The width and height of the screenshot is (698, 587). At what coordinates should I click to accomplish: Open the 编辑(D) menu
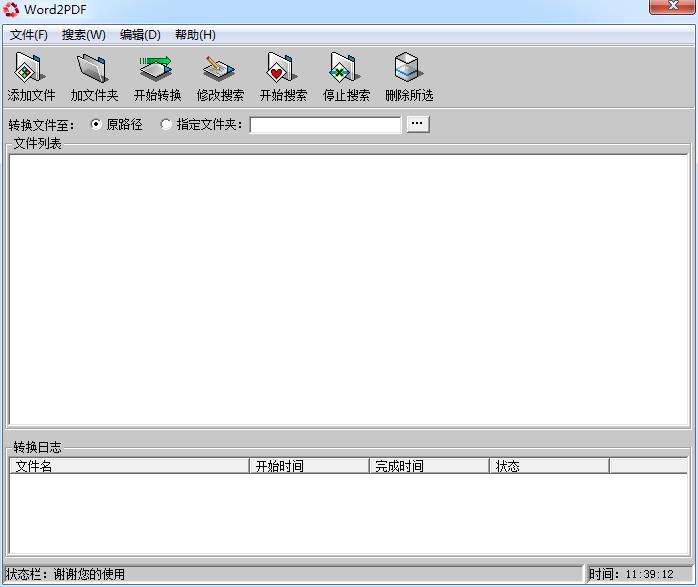pos(140,35)
